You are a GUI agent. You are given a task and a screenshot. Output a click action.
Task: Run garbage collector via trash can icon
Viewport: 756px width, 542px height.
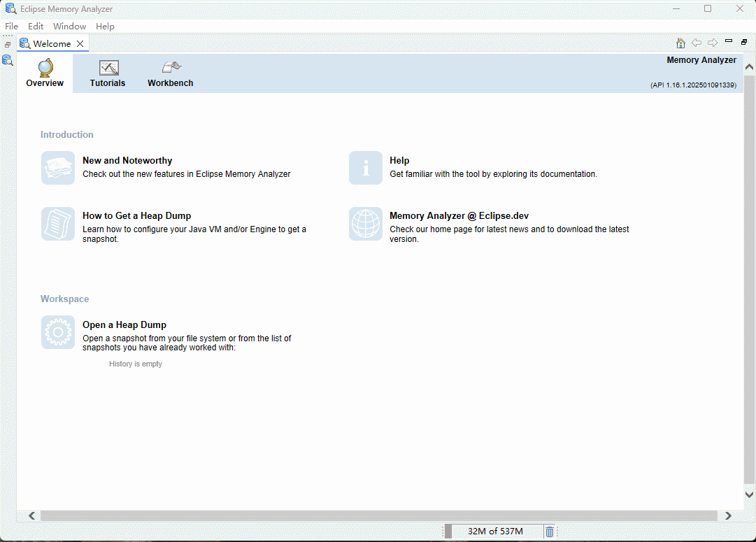(x=549, y=532)
